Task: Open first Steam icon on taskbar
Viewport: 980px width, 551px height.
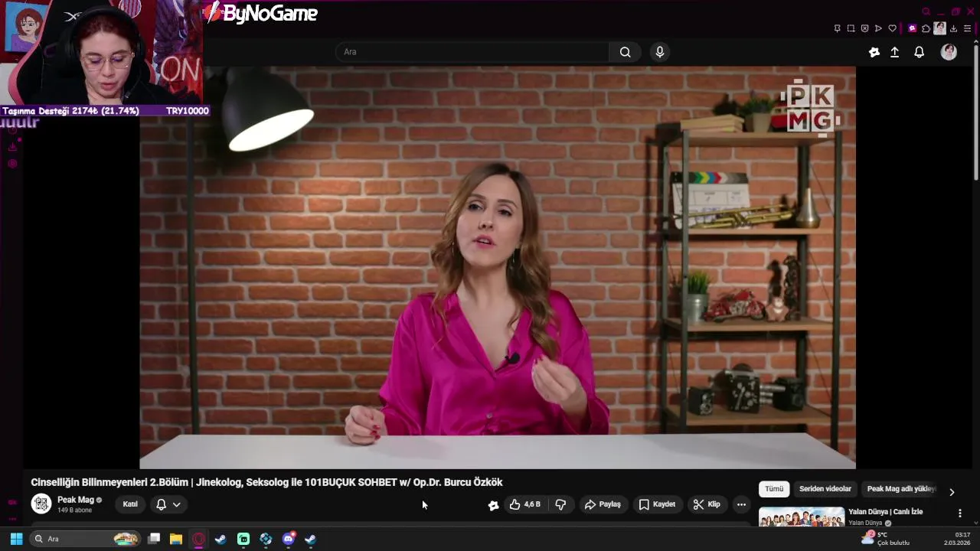Action: click(x=220, y=539)
